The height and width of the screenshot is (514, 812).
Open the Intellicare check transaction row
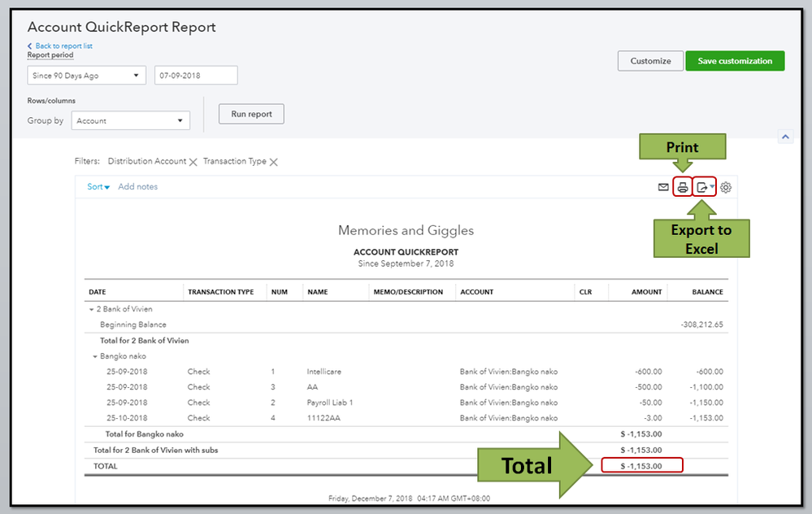click(325, 372)
